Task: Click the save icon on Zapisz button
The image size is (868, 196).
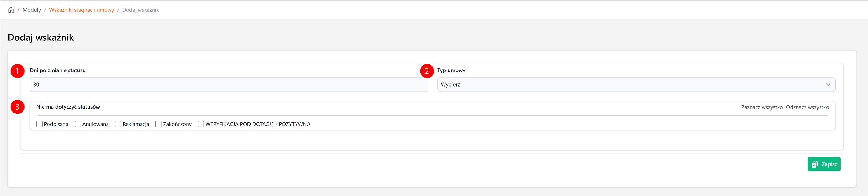Action: tap(815, 164)
